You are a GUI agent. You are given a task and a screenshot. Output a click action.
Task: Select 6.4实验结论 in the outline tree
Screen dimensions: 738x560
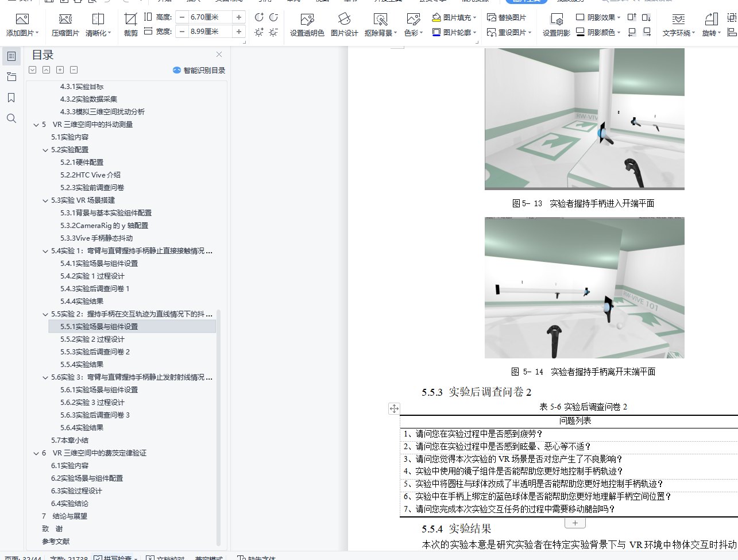pyautogui.click(x=69, y=504)
